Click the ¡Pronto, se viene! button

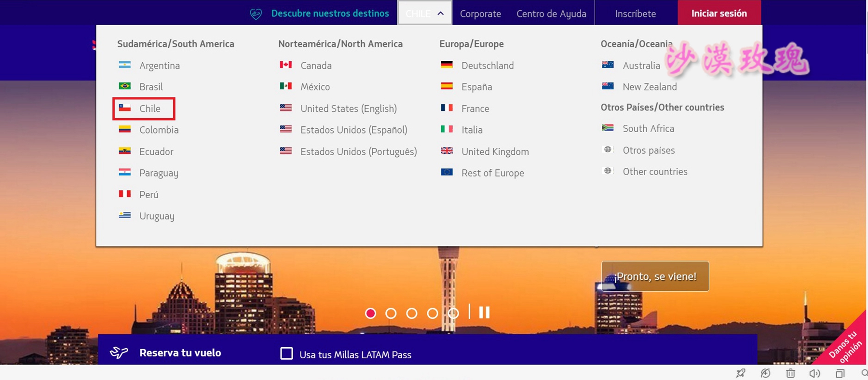655,276
